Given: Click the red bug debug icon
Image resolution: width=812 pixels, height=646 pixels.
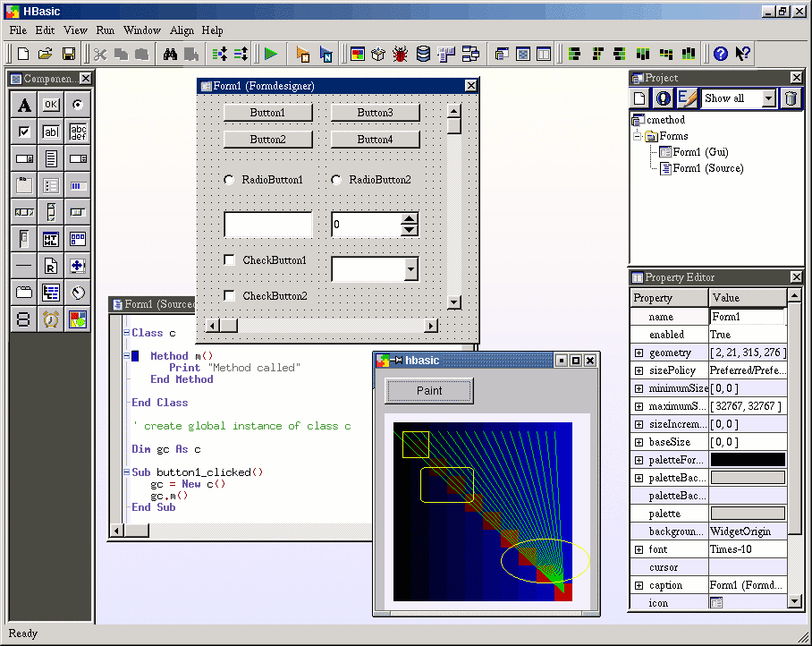Looking at the screenshot, I should point(400,54).
